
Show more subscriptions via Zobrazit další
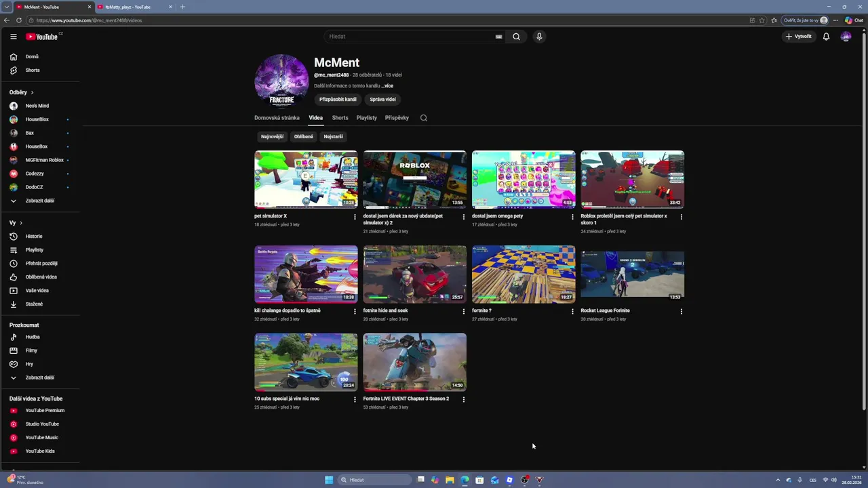[x=41, y=201]
